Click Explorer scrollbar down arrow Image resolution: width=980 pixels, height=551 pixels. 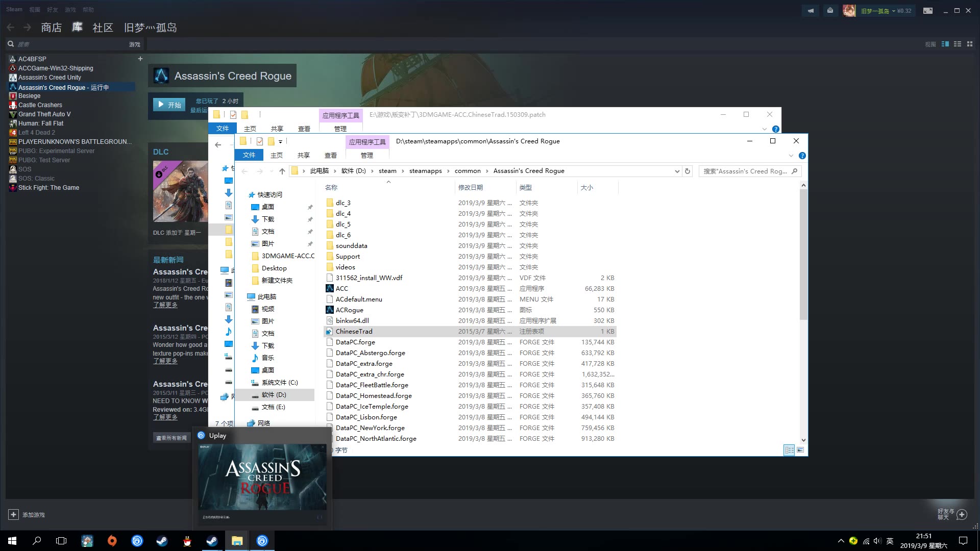pyautogui.click(x=803, y=440)
